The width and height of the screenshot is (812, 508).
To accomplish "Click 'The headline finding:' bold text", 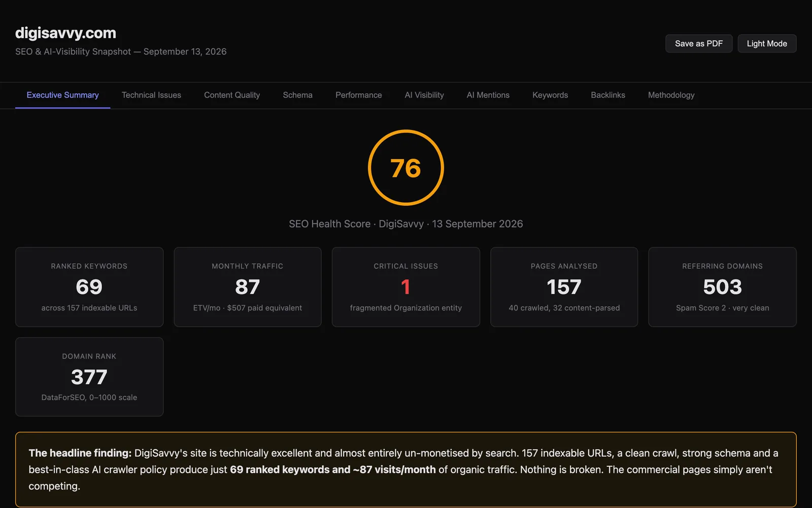I will (x=80, y=453).
